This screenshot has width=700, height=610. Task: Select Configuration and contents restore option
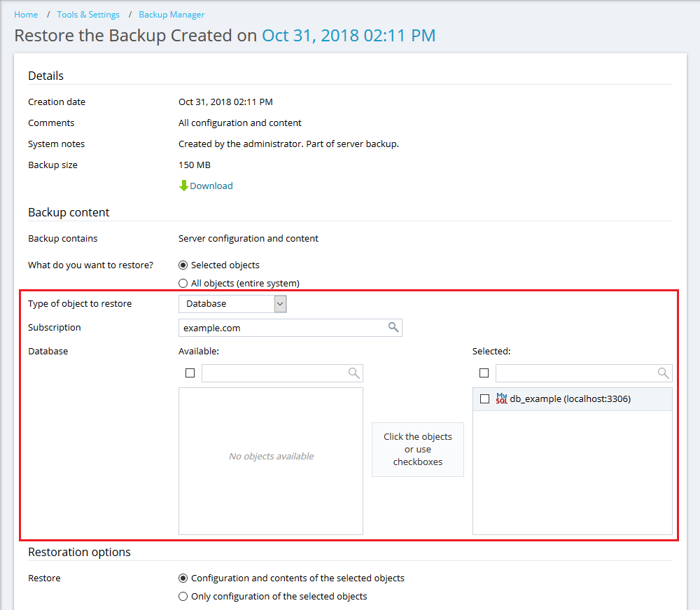183,578
